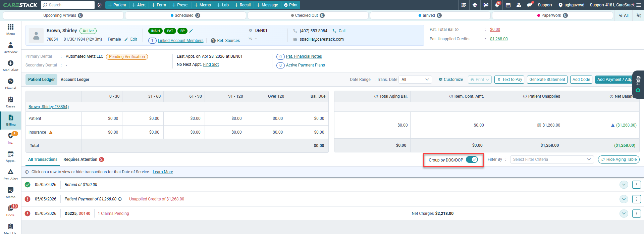Open the Brown, Shirley (78854) aging link

click(x=49, y=107)
